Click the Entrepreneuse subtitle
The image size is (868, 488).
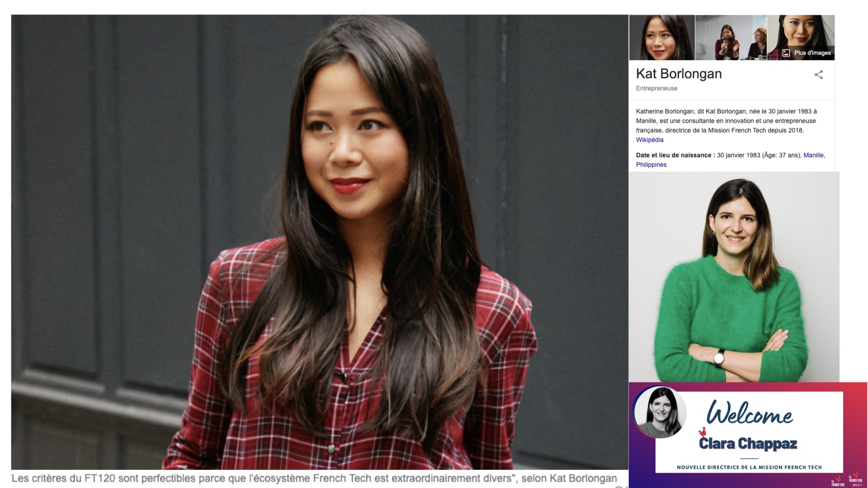pos(656,89)
